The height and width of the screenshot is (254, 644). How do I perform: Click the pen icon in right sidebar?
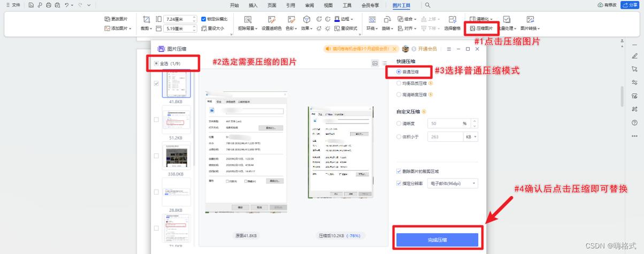[x=634, y=56]
